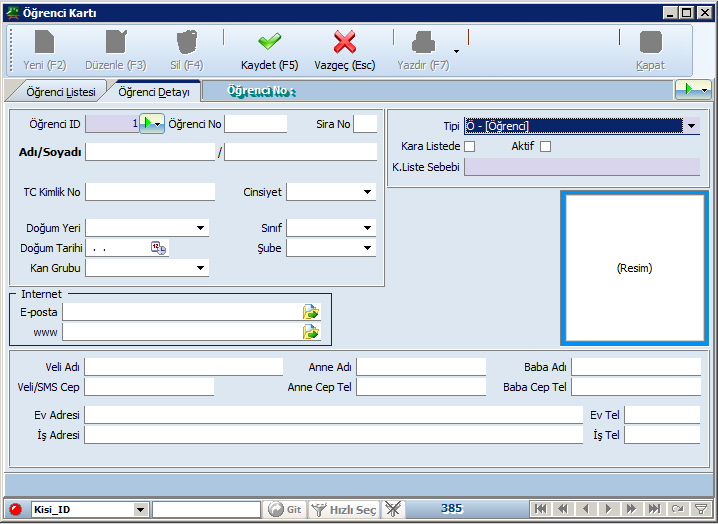
Task: Open the Kan Grubu dropdown
Action: click(200, 268)
